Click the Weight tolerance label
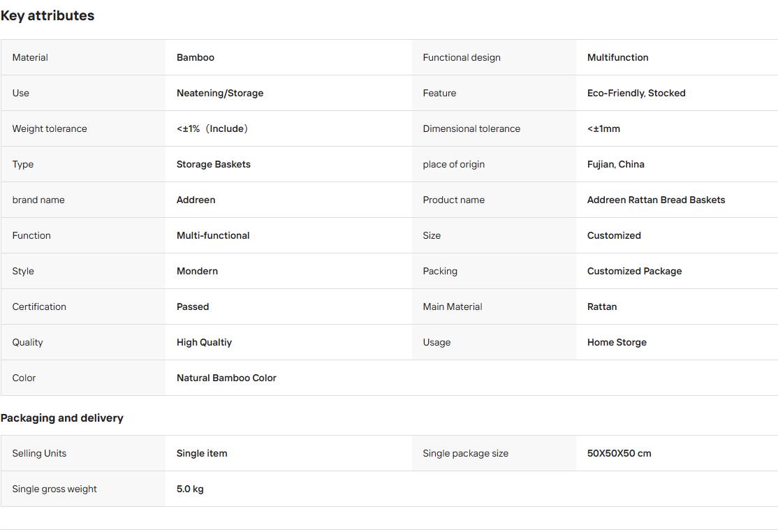The image size is (778, 532). [x=50, y=129]
